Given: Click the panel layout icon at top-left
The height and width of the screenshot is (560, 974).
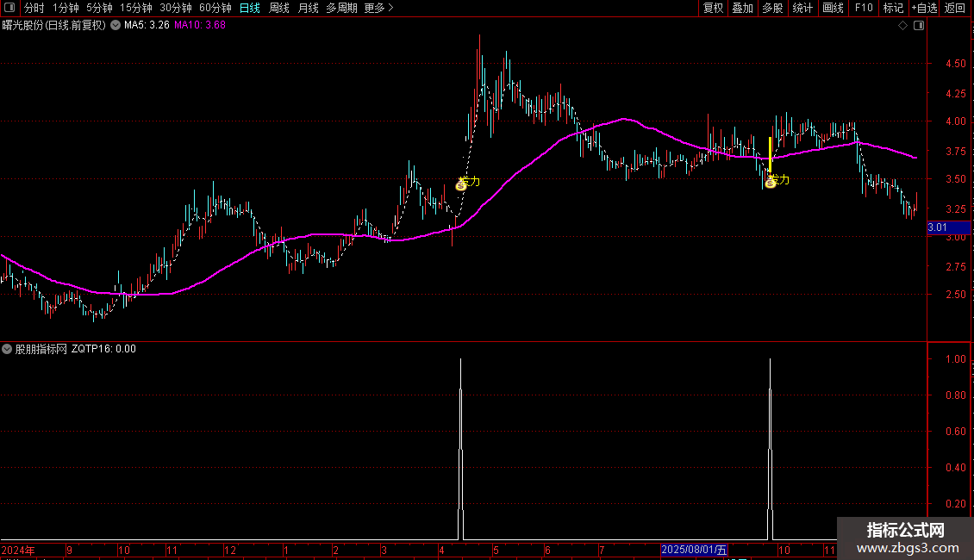Looking at the screenshot, I should pyautogui.click(x=9, y=8).
